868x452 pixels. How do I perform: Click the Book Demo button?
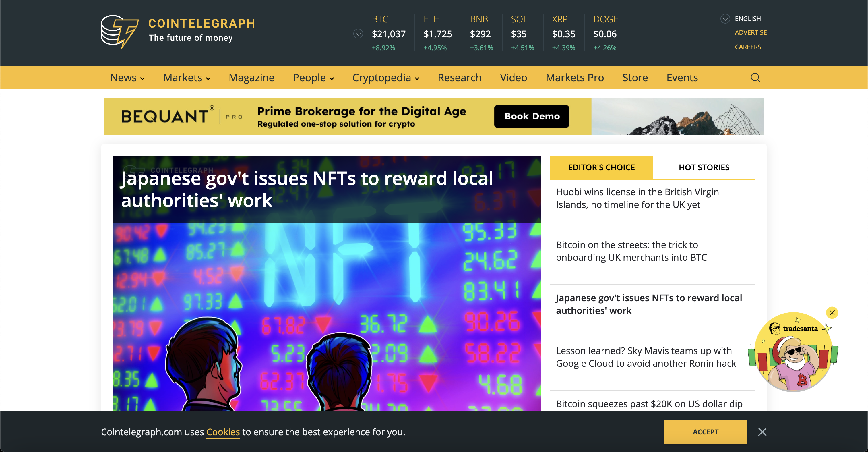coord(532,116)
